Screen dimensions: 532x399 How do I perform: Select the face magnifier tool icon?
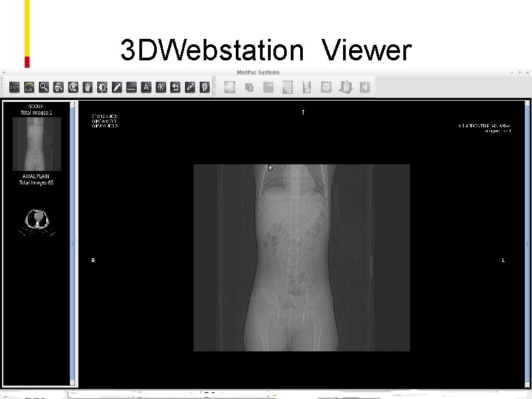point(58,87)
